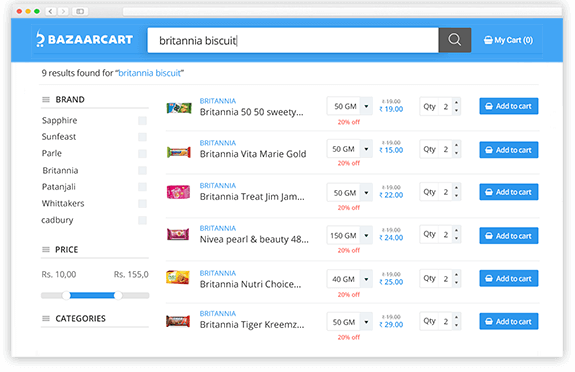
Task: Check the Whittakers brand checkbox
Action: click(143, 204)
